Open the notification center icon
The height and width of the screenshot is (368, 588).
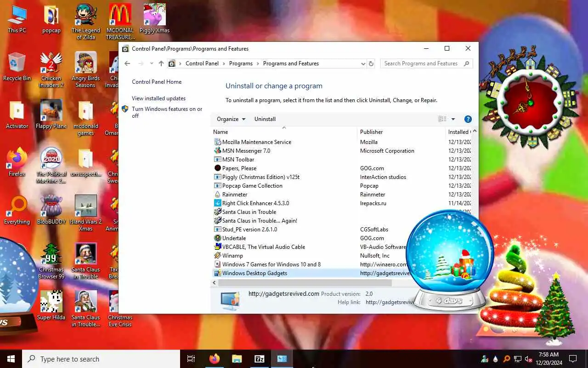coord(573,359)
